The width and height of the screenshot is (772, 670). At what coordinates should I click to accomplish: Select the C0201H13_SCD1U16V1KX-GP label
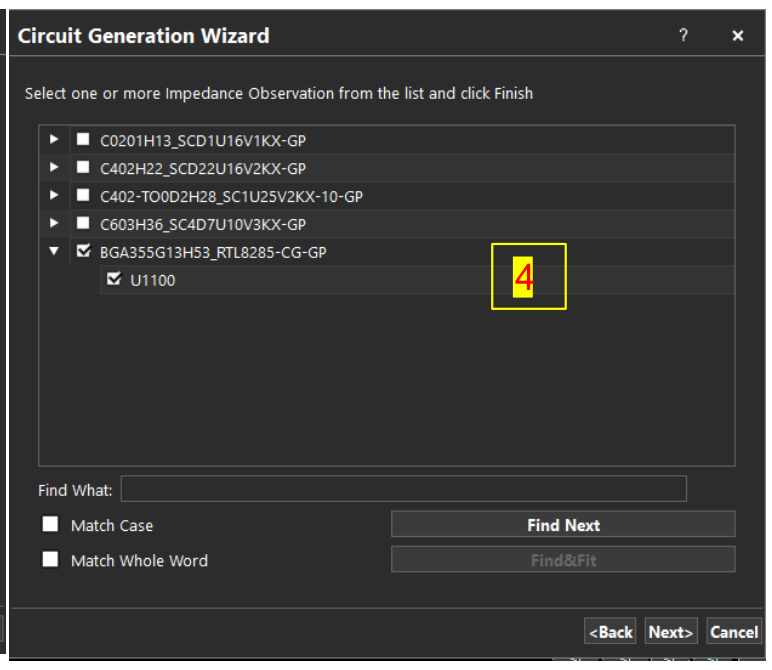pos(203,141)
